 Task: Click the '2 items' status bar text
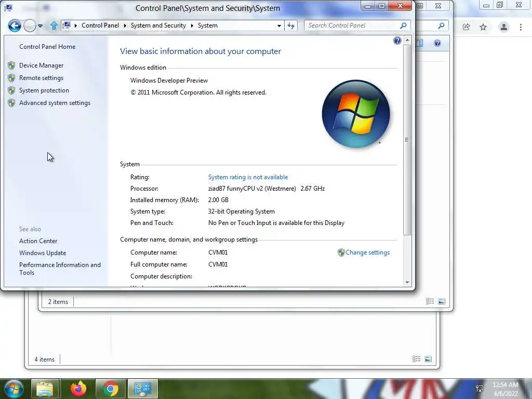58,302
